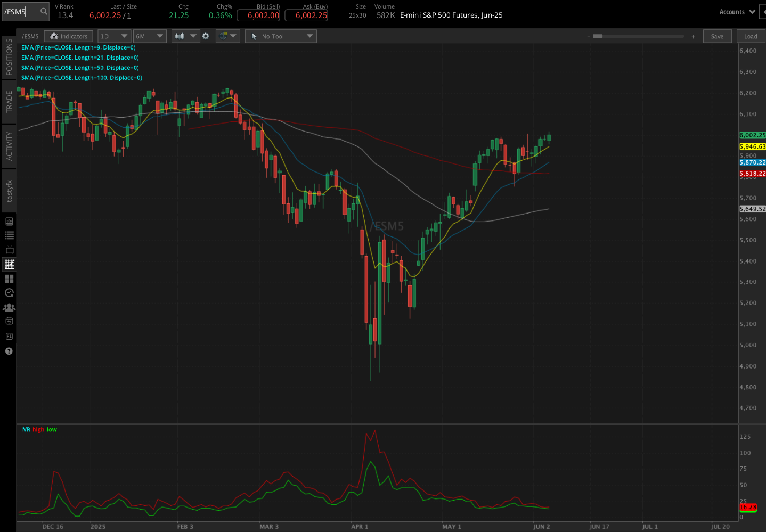Screen dimensions: 766x532
Task: Click the chart settings gear icon
Action: [206, 36]
